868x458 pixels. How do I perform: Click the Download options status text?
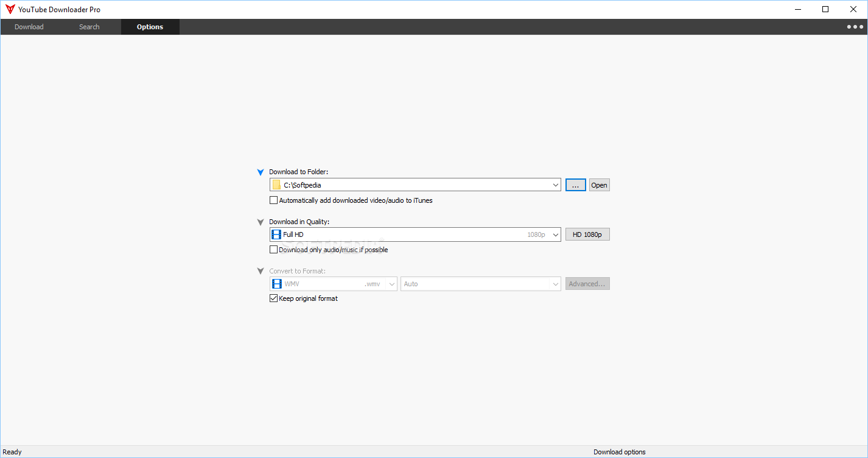point(619,452)
